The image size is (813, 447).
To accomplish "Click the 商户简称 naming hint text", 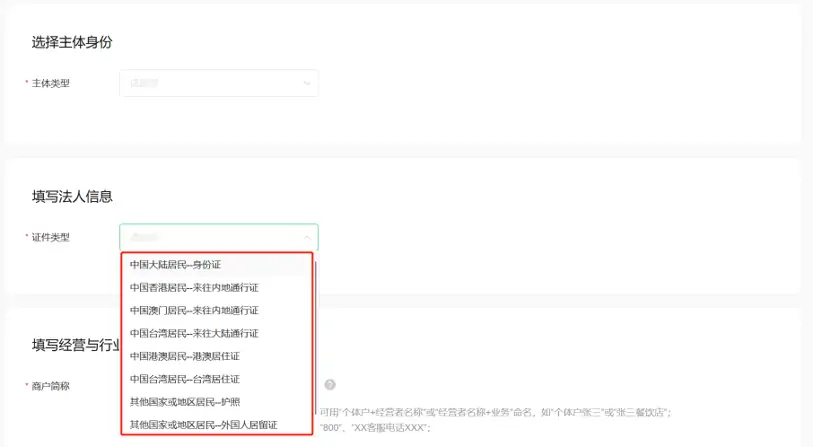I will pos(495,412).
